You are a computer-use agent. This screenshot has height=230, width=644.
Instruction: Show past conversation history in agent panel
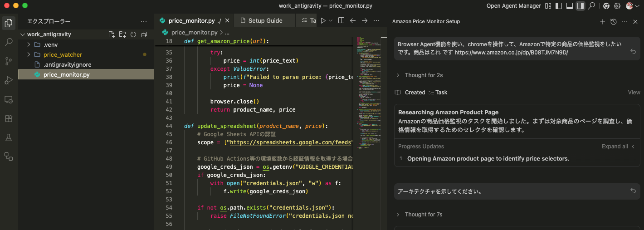click(613, 22)
